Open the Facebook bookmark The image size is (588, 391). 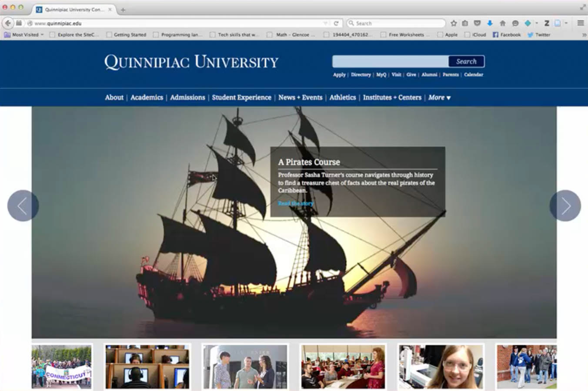point(507,35)
